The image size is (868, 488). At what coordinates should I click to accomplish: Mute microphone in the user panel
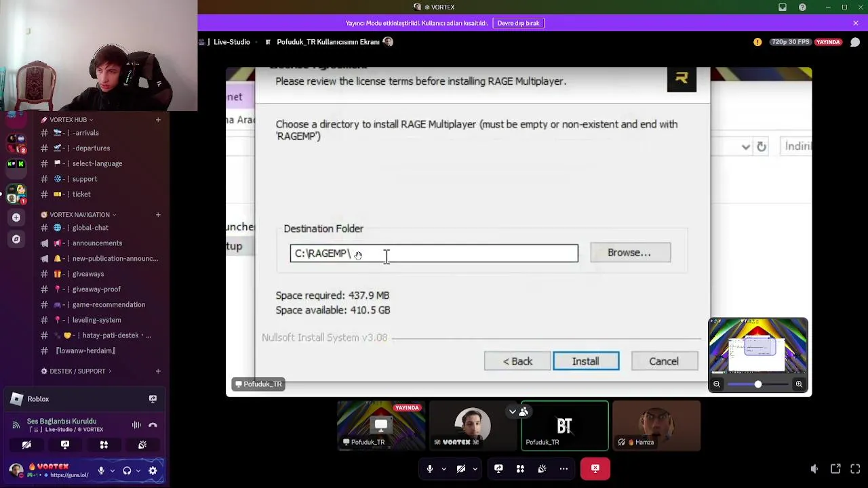point(101,470)
